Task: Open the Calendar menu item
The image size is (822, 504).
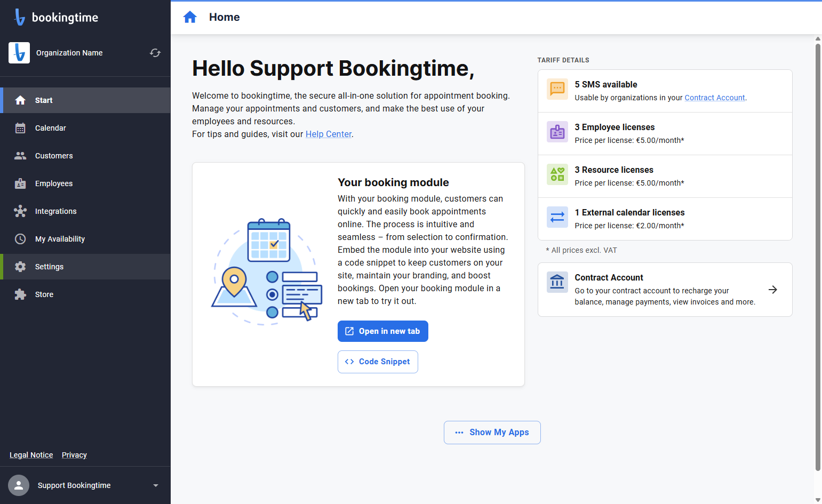Action: [x=85, y=128]
